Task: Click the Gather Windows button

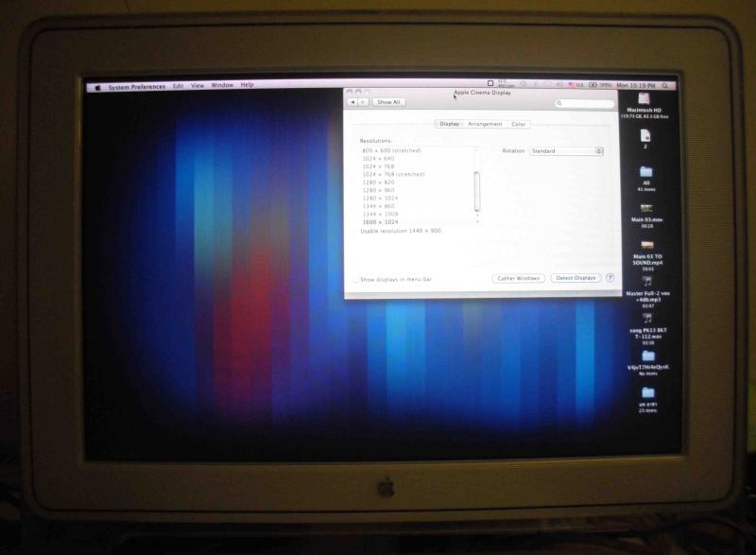Action: 519,278
